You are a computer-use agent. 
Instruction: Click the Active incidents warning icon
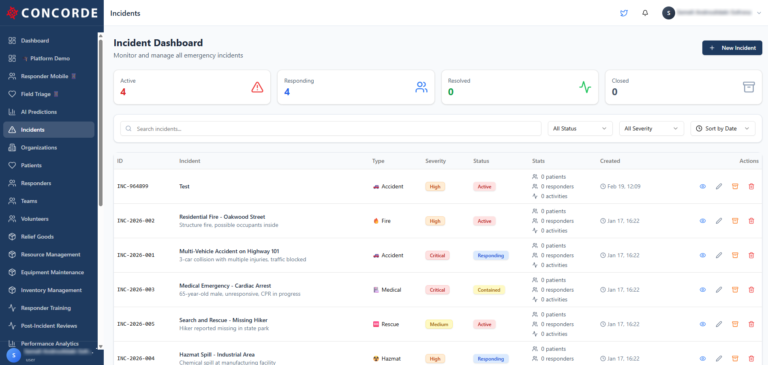tap(257, 87)
